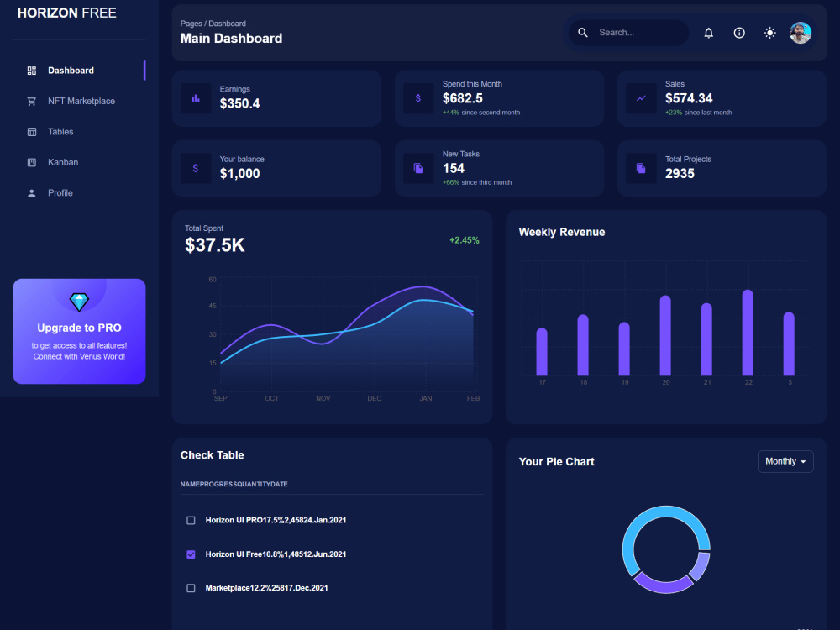Image resolution: width=840 pixels, height=630 pixels.
Task: Click the dark purple pie chart segment
Action: pos(664,586)
